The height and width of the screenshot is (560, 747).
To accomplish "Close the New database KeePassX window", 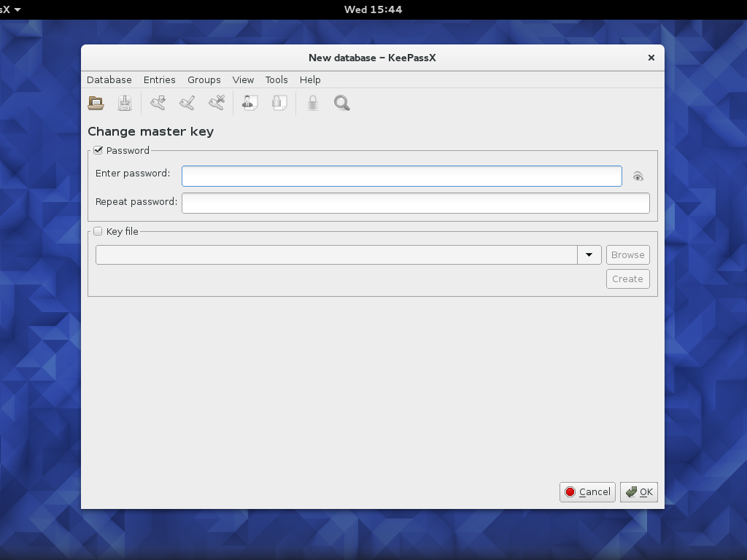I will point(651,58).
